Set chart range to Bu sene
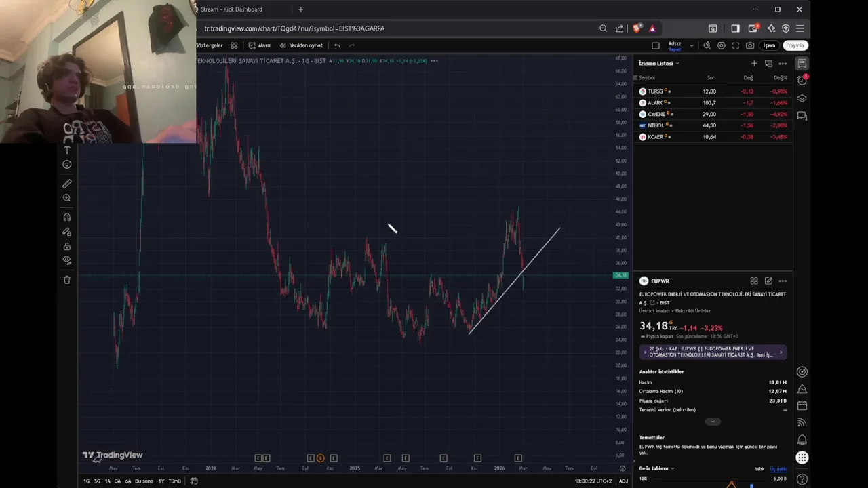 (x=144, y=481)
